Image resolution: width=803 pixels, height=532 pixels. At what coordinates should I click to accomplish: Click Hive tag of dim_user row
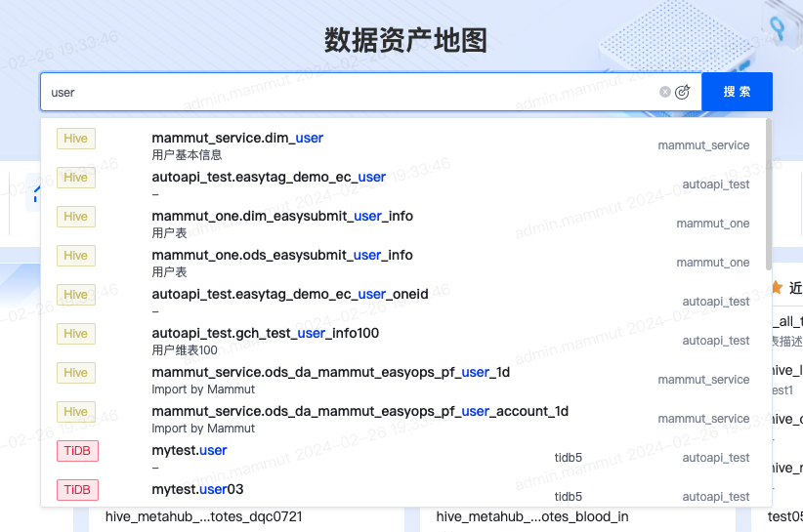(x=76, y=138)
